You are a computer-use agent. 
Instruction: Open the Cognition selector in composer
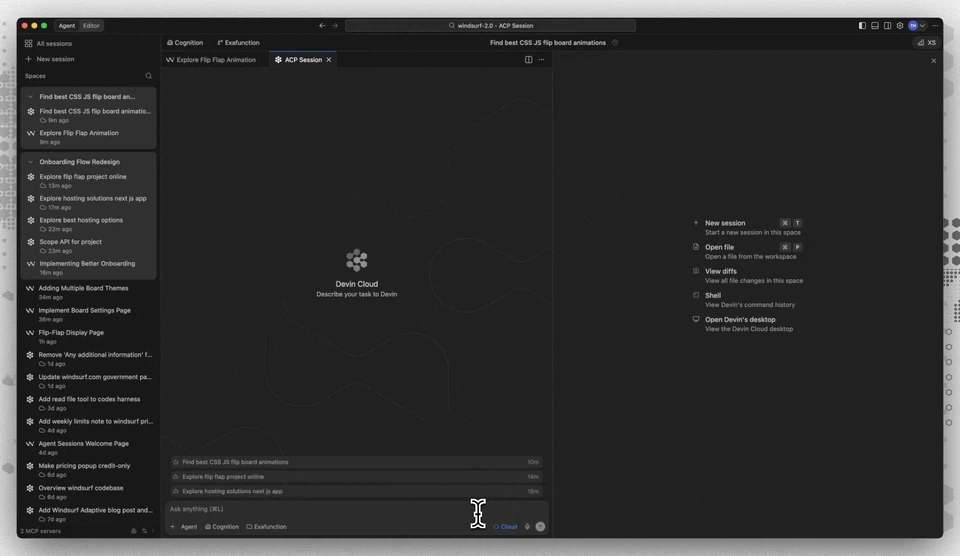pyautogui.click(x=222, y=527)
